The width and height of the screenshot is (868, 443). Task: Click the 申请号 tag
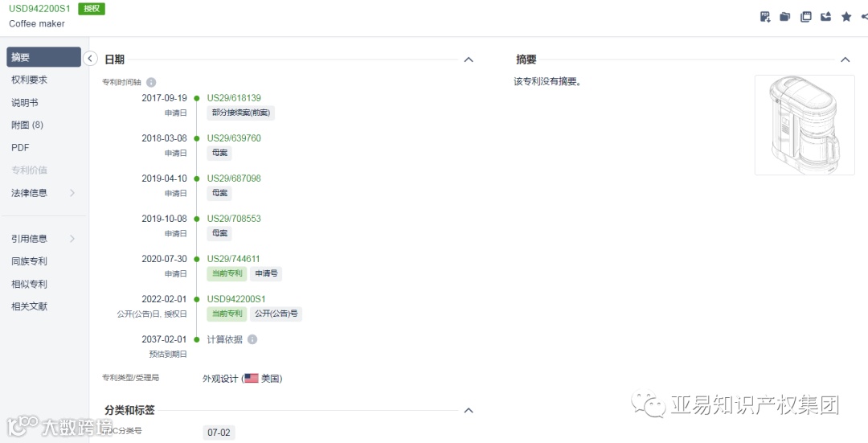point(266,273)
